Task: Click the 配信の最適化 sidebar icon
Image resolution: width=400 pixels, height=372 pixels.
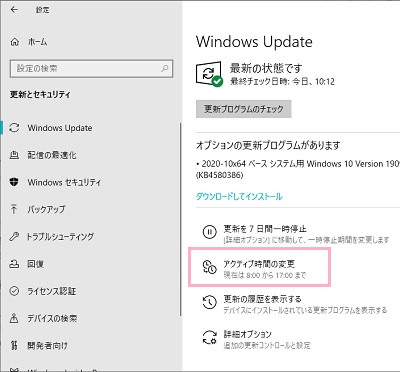Action: (14, 155)
